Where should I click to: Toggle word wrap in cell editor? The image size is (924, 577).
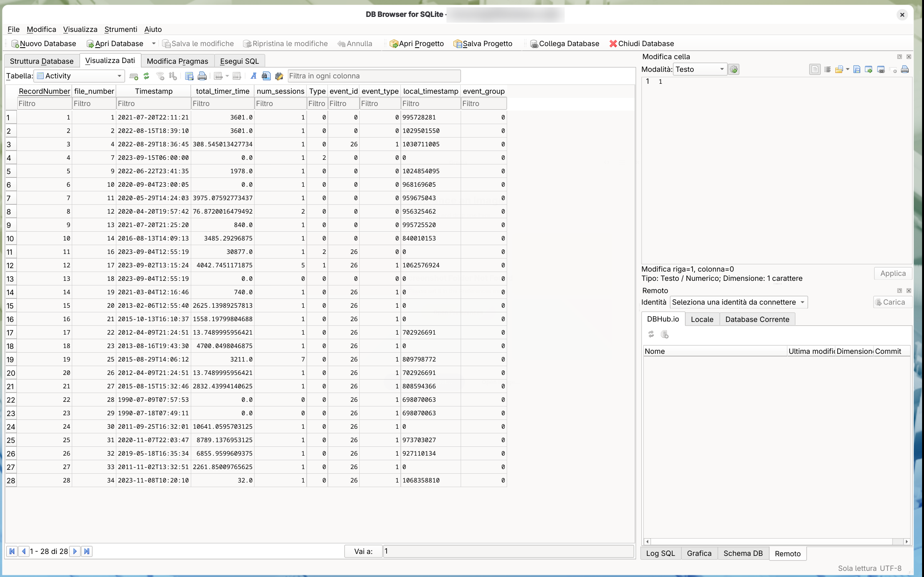[x=828, y=70]
